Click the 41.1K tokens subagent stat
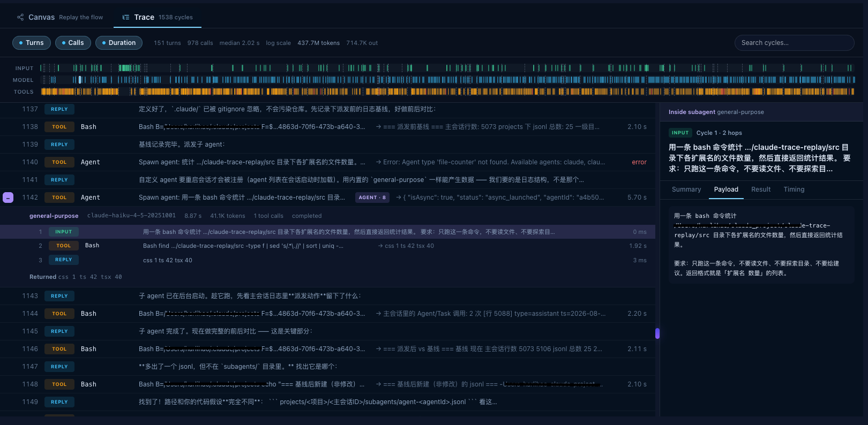The height and width of the screenshot is (425, 868). 227,216
